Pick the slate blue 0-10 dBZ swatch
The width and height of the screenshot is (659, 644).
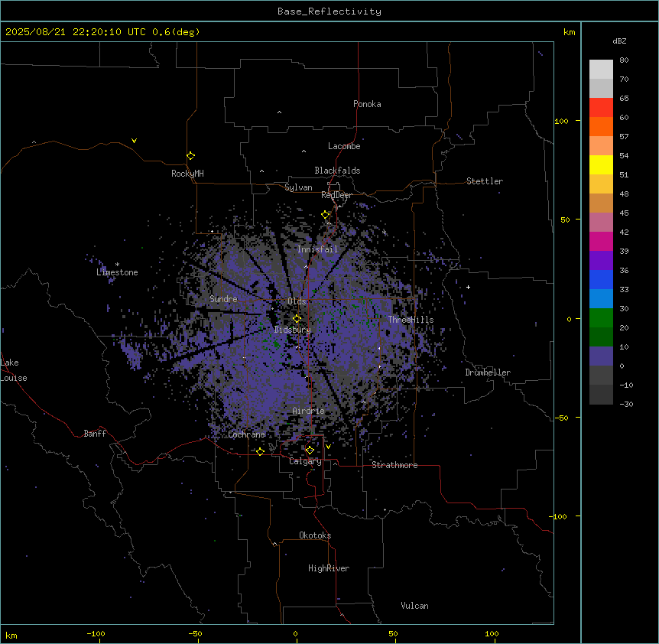(x=601, y=356)
